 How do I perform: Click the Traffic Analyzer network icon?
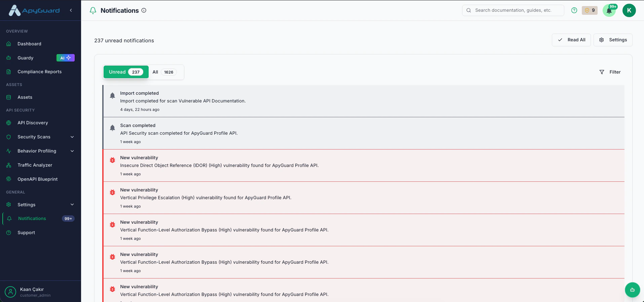[x=9, y=165]
